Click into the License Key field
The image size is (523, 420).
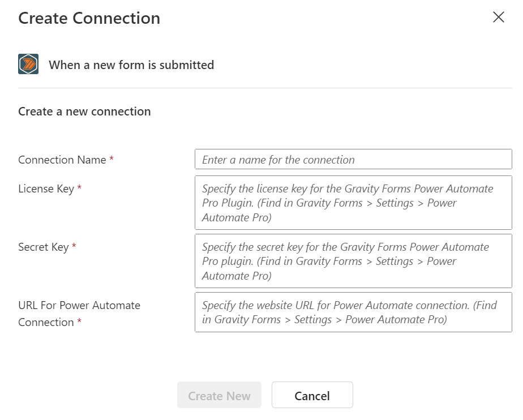tap(353, 203)
